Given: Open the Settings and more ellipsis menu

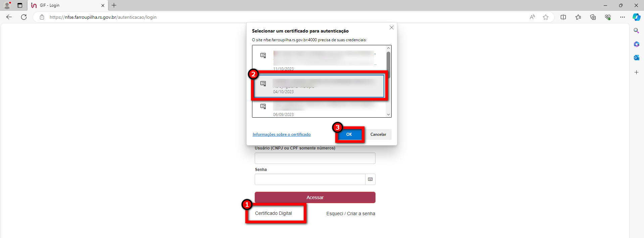Looking at the screenshot, I should (623, 17).
